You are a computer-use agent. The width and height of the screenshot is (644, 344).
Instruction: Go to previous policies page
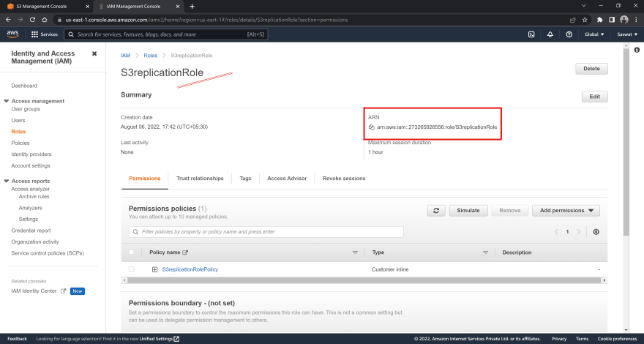[x=556, y=232]
